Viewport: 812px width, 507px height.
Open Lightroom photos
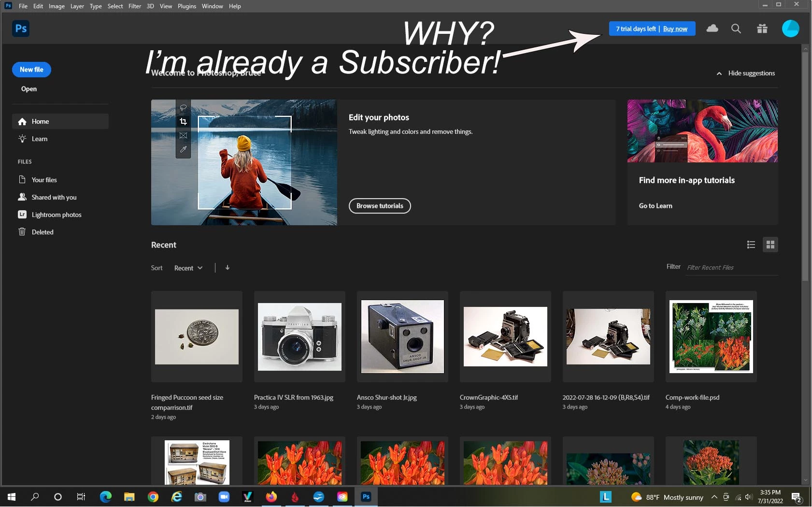click(60, 215)
